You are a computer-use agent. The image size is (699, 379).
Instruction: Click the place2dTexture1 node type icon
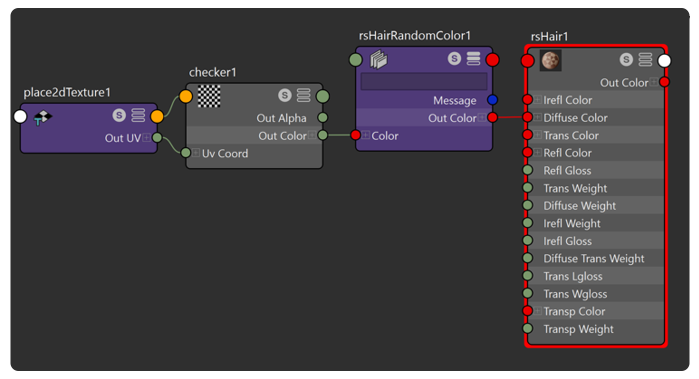pyautogui.click(x=42, y=118)
